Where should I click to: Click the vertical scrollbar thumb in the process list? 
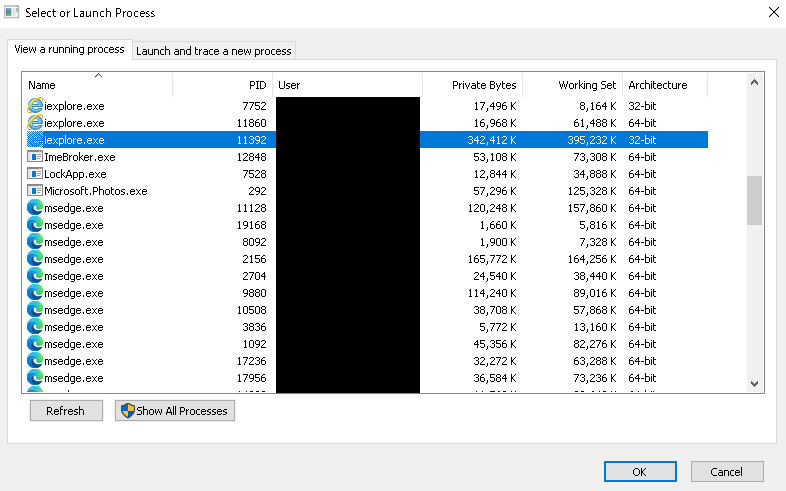(754, 200)
